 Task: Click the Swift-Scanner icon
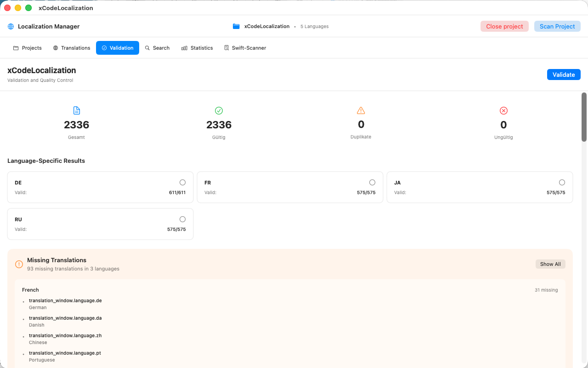tap(226, 47)
